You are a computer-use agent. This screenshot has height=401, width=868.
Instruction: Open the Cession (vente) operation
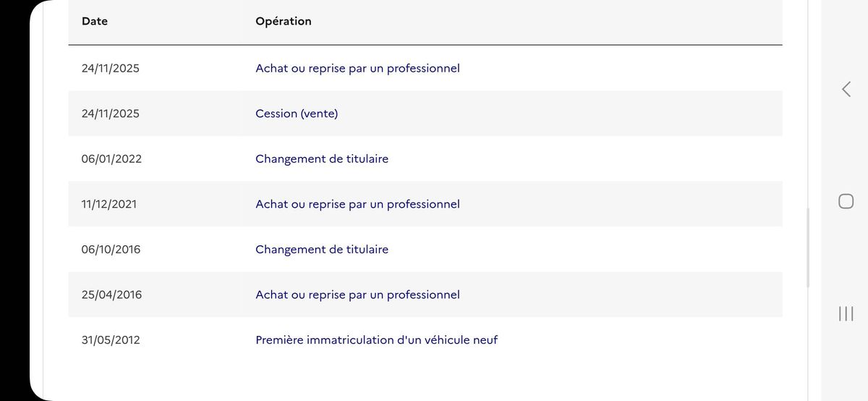297,114
